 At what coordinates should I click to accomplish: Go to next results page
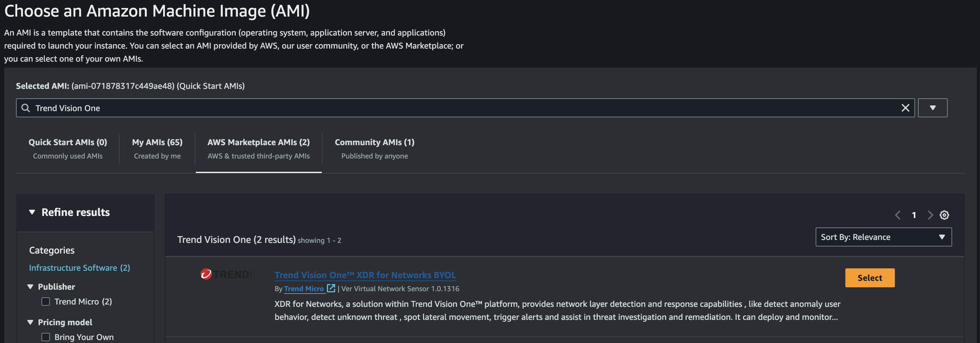(x=930, y=215)
